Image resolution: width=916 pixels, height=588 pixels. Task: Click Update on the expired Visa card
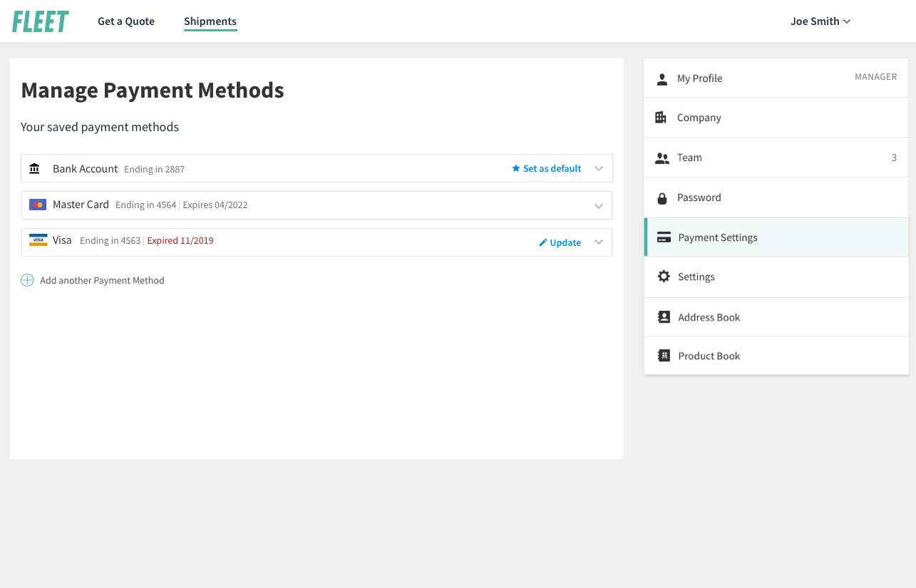click(x=560, y=242)
